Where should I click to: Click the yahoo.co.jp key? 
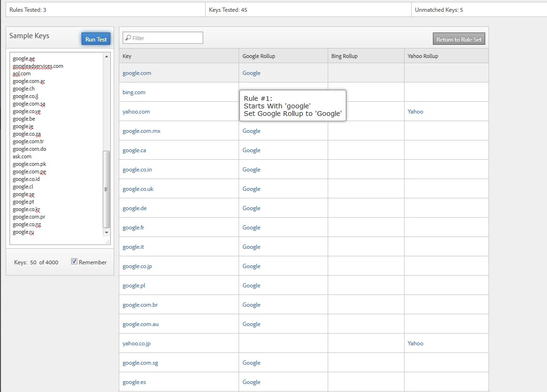click(x=136, y=343)
